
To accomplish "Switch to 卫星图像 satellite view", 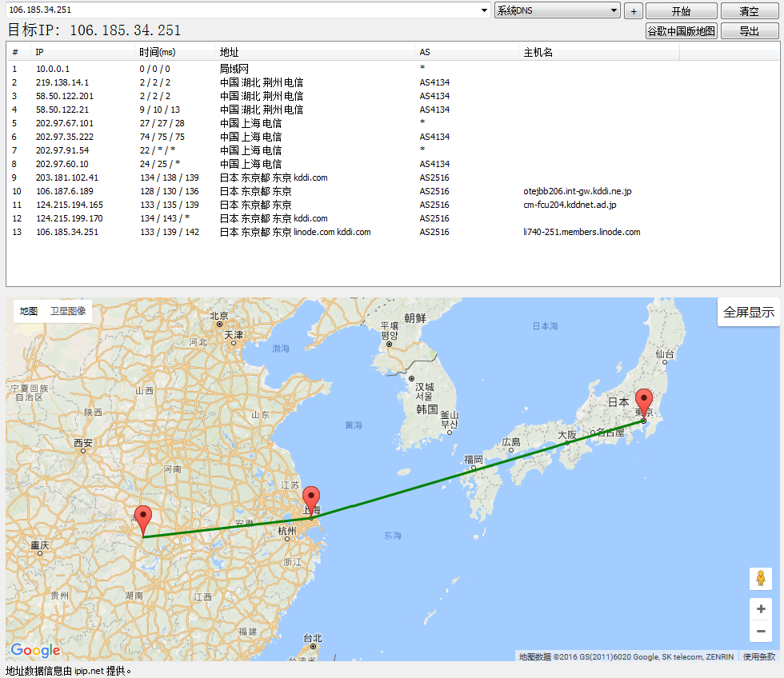I will (68, 311).
